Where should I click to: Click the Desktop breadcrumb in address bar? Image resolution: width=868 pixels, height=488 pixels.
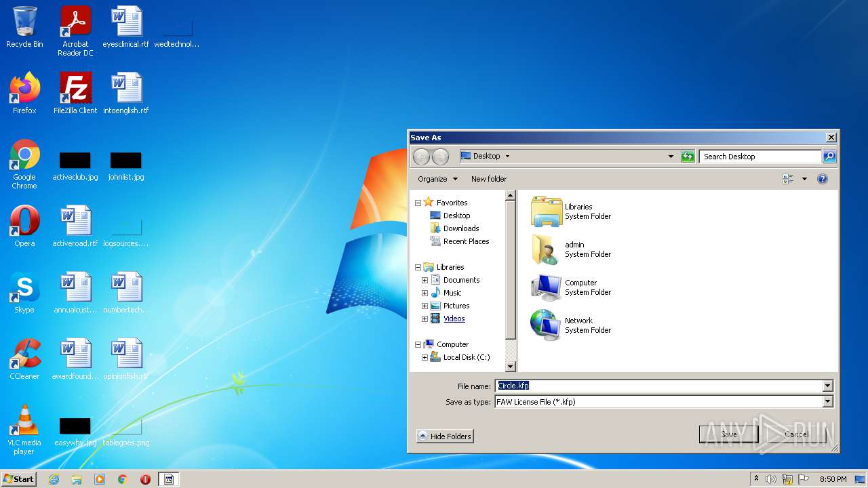(486, 156)
